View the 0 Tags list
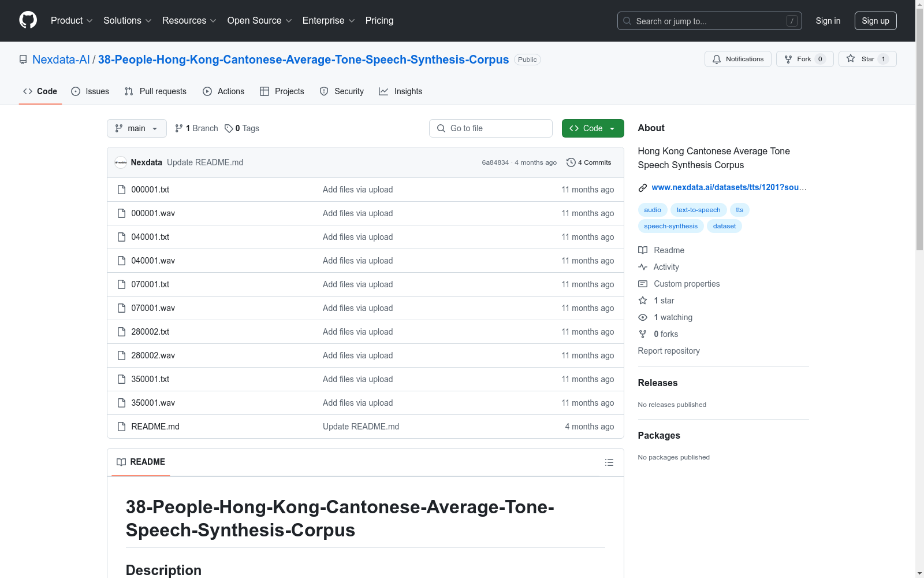This screenshot has width=924, height=578. (242, 128)
